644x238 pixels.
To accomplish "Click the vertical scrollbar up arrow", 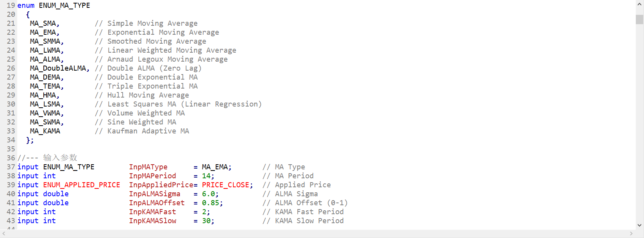I will tap(639, 5).
